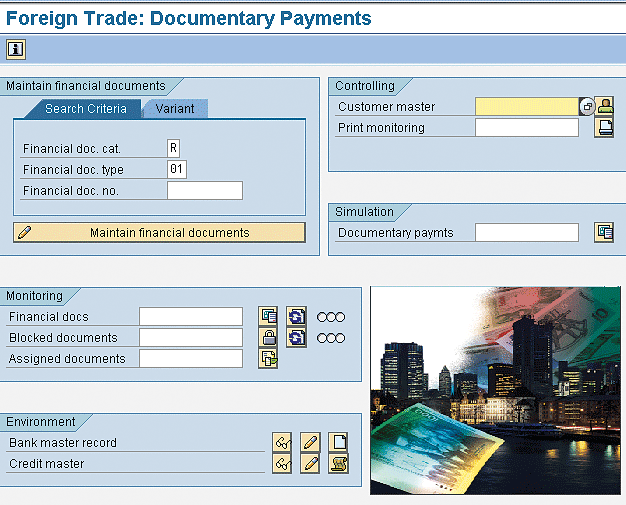Click the 'Monitoring' group header

click(35, 296)
